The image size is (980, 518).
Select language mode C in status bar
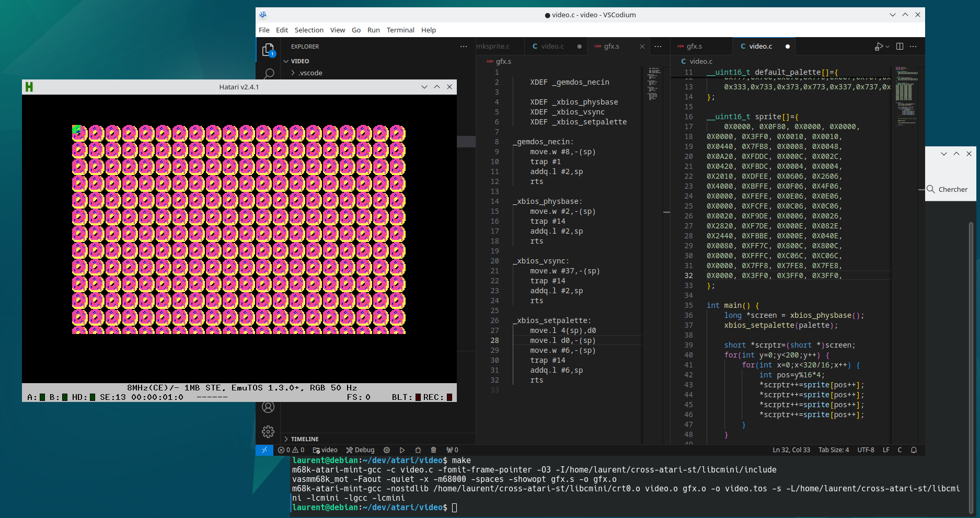click(x=900, y=450)
